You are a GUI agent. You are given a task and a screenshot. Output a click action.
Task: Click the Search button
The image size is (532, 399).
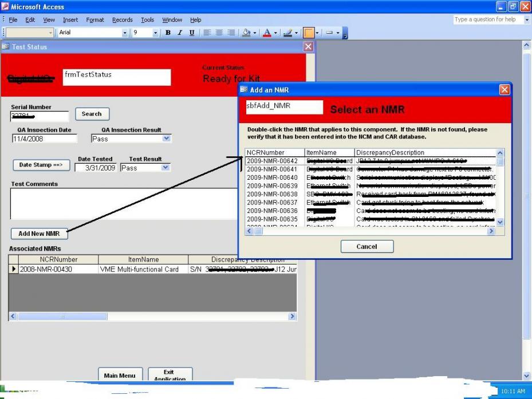(x=92, y=114)
